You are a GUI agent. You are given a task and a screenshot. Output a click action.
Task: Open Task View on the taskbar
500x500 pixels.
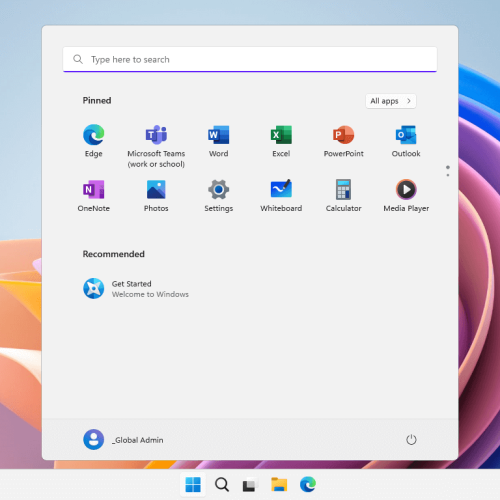point(250,484)
